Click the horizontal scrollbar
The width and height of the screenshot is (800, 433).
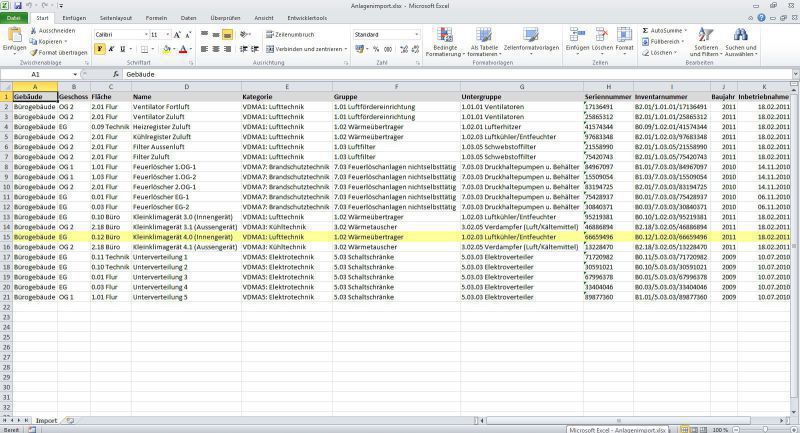click(633, 421)
